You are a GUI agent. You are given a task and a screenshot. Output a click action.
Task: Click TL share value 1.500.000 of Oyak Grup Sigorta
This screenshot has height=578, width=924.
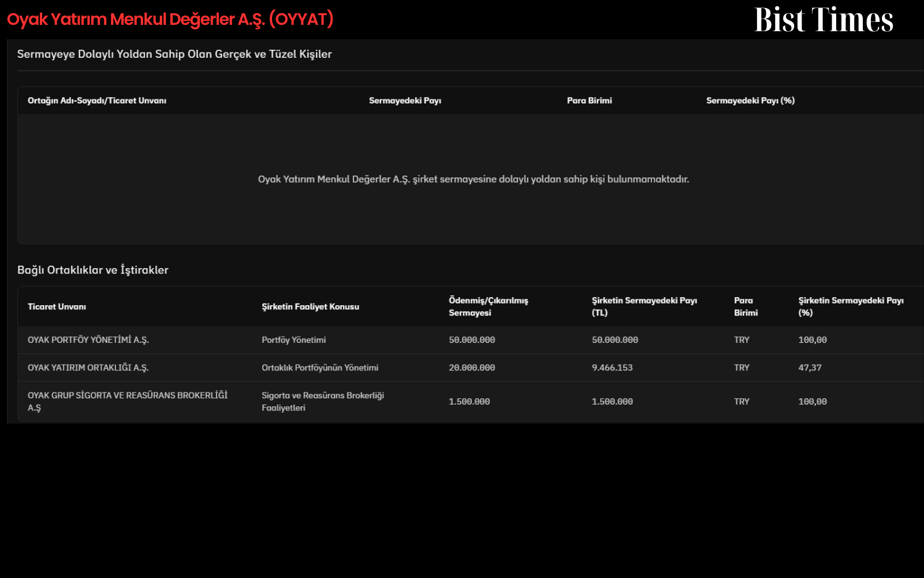coord(612,402)
